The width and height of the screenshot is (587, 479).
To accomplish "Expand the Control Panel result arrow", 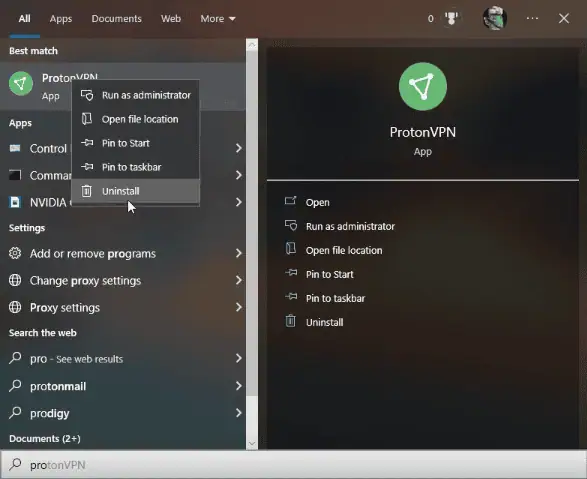I will pos(238,148).
